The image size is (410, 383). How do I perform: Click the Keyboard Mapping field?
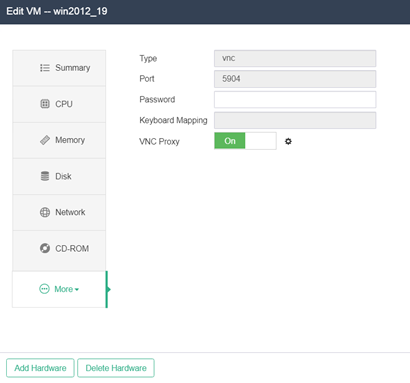295,120
